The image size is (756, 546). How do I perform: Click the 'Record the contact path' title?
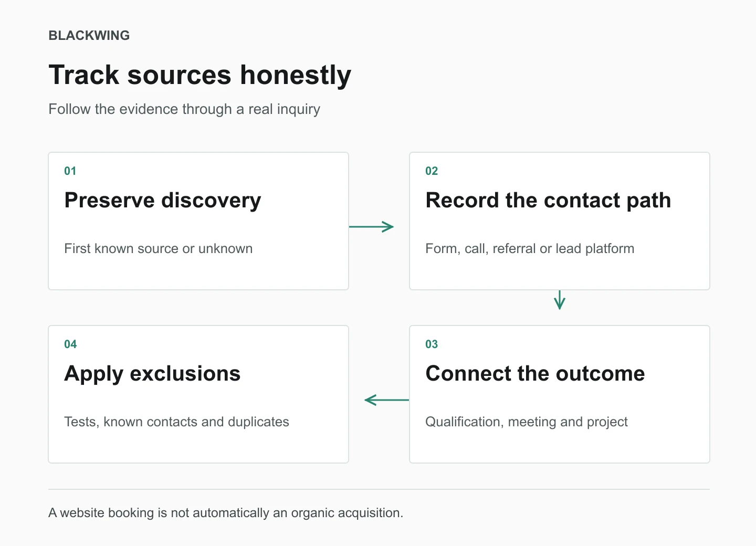coord(548,201)
